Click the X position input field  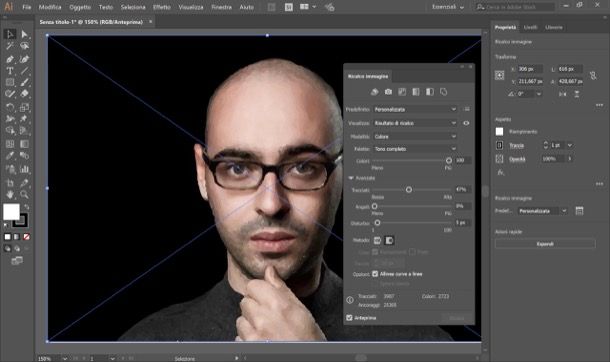click(x=529, y=69)
